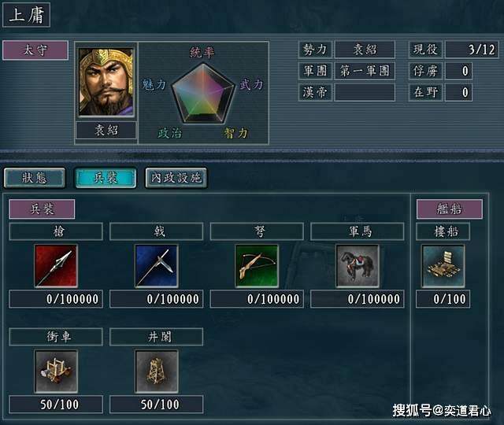Click the battering ram 50/100 count field

click(x=56, y=405)
